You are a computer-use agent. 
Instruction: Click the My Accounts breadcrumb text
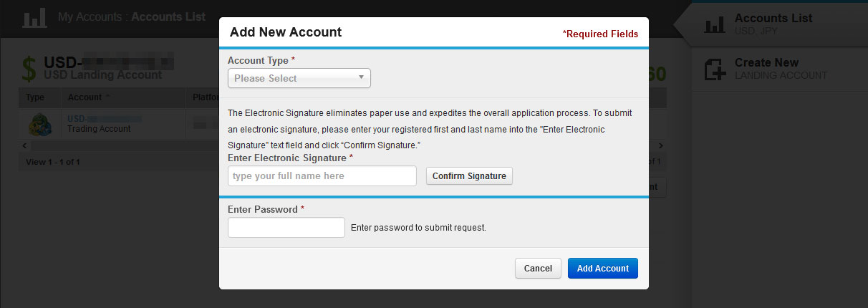(x=90, y=16)
